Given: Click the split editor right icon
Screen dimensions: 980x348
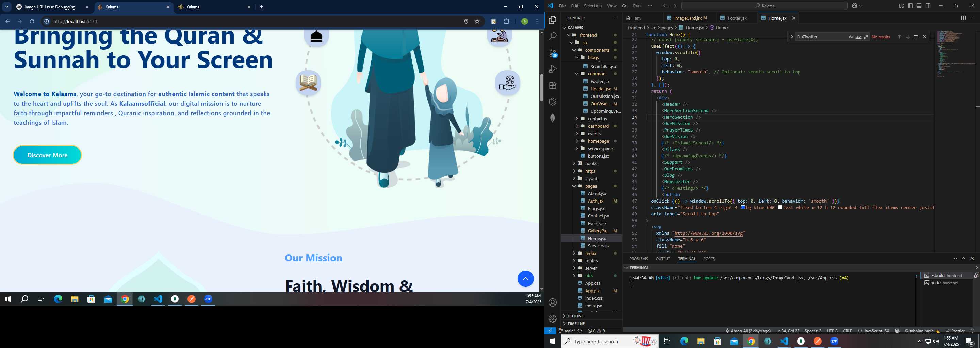Looking at the screenshot, I should coord(963,18).
